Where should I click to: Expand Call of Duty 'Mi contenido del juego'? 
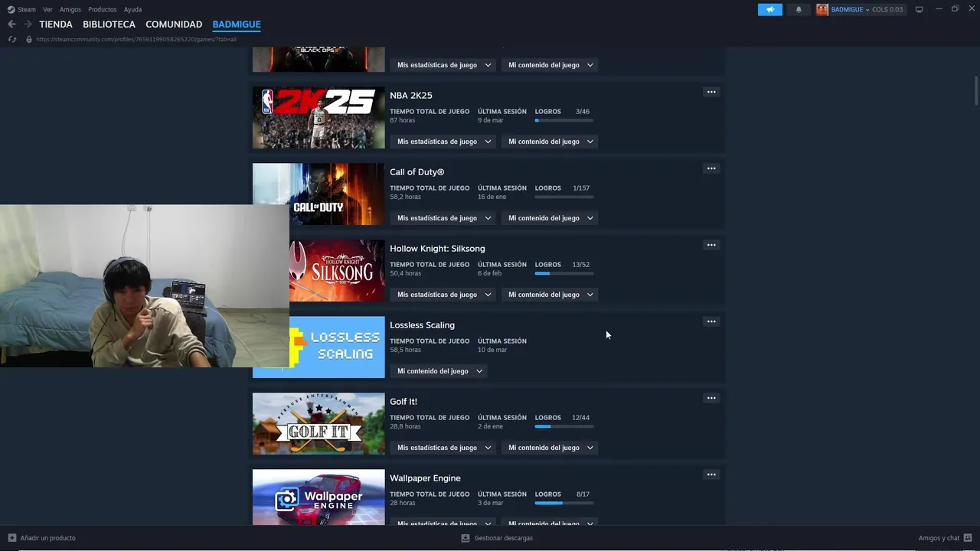(550, 218)
